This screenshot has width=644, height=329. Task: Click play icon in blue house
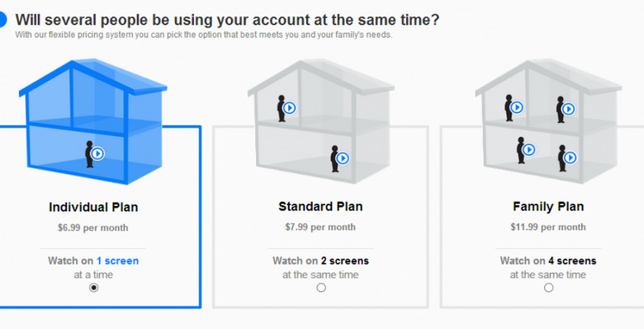pyautogui.click(x=97, y=154)
